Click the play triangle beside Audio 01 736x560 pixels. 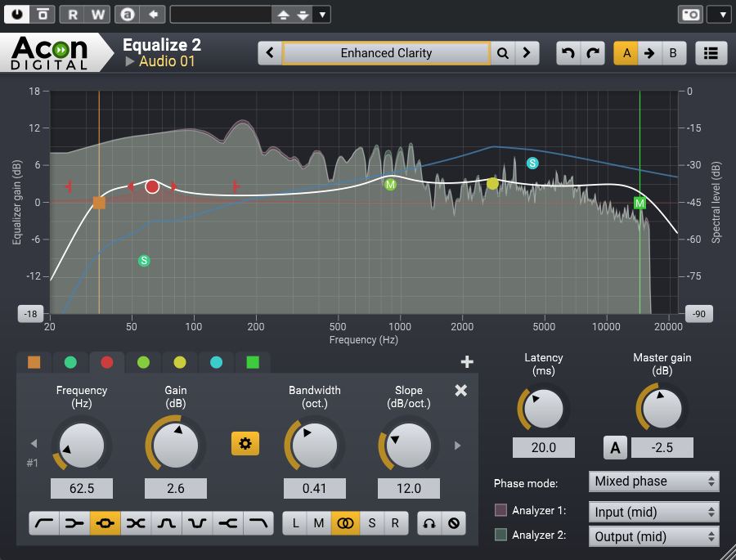point(130,61)
